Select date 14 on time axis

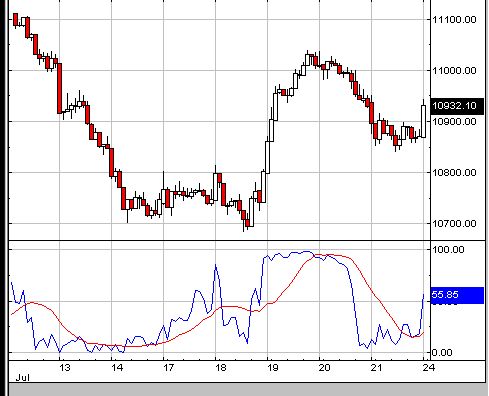click(x=117, y=368)
